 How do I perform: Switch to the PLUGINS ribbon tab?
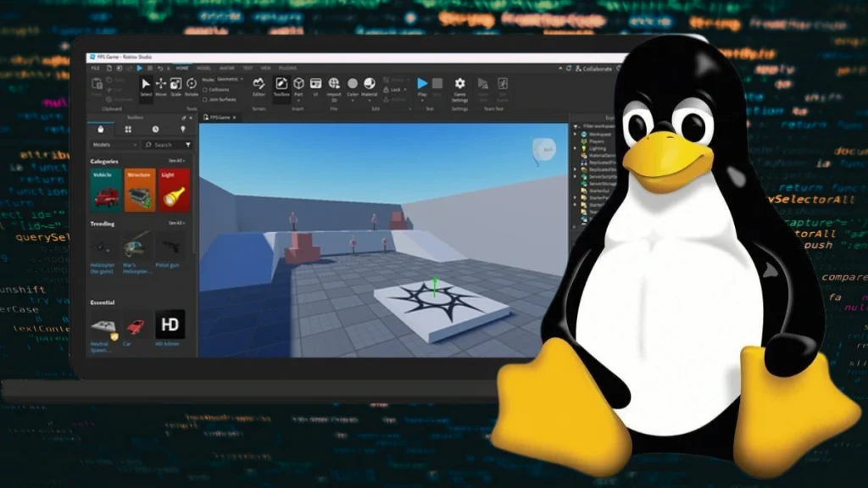288,68
